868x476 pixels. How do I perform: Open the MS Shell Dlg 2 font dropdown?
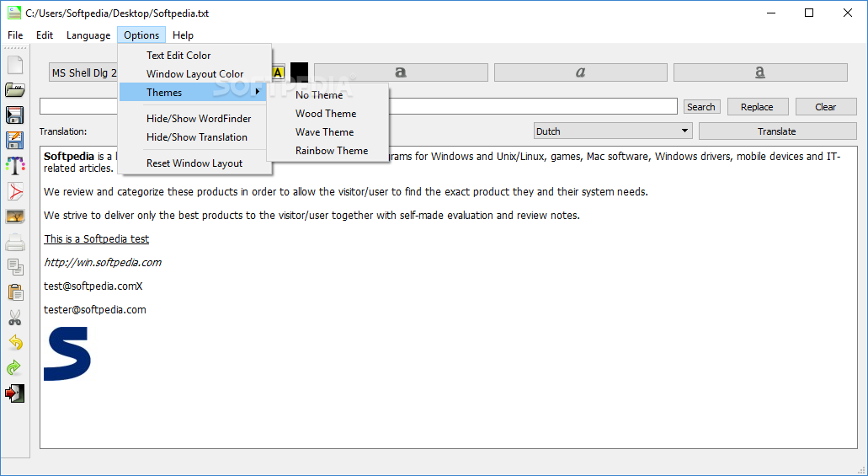click(x=84, y=72)
